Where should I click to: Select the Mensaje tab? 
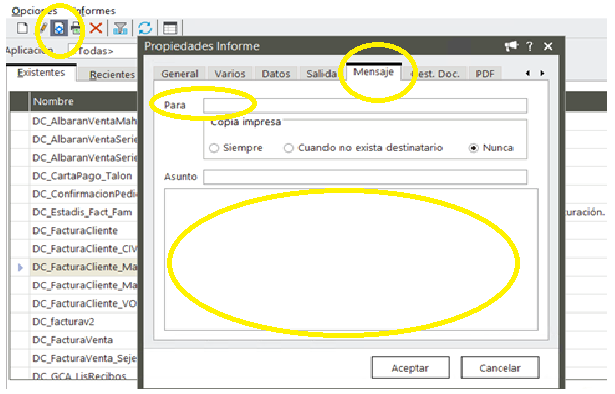point(373,72)
